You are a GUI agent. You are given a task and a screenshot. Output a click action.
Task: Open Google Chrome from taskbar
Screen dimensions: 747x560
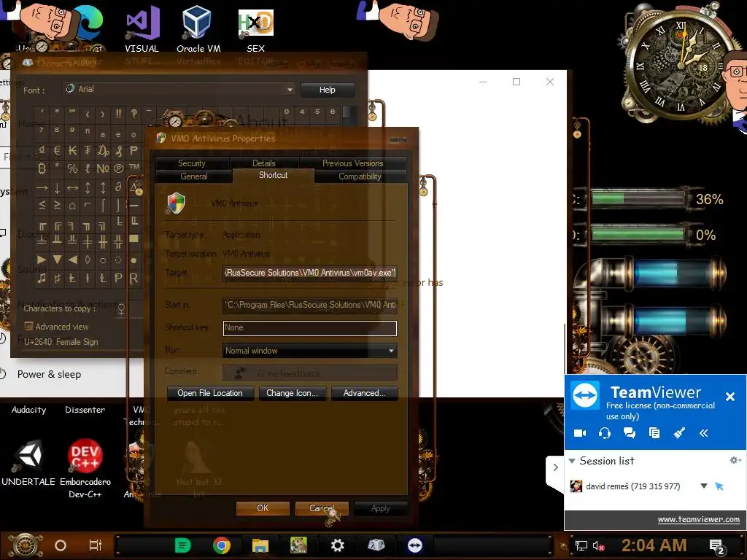222,545
